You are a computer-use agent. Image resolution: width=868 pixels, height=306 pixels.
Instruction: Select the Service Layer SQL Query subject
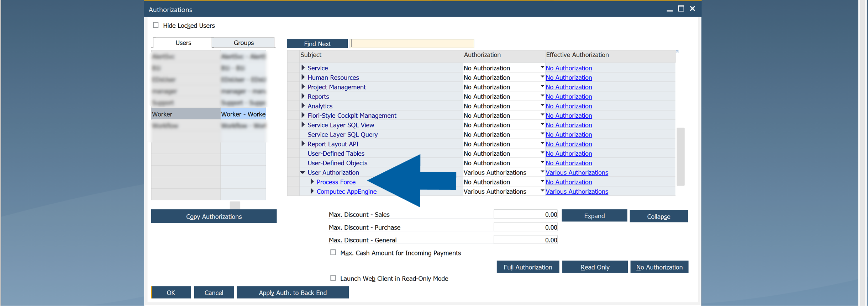click(x=342, y=135)
